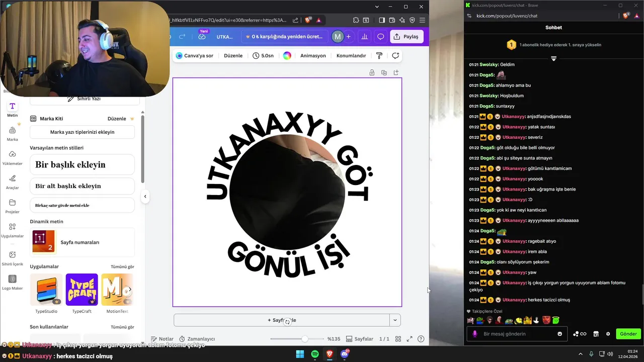Open the Notlar notes panel
644x362 pixels.
162,339
